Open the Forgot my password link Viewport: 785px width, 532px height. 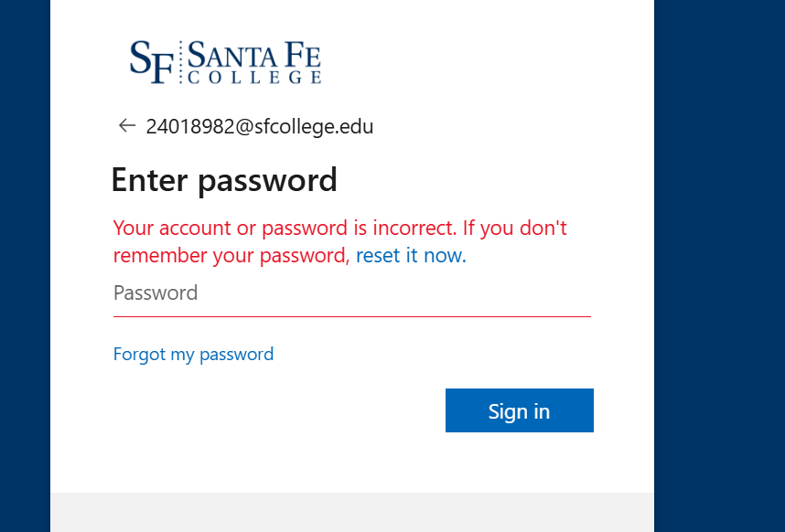coord(193,355)
